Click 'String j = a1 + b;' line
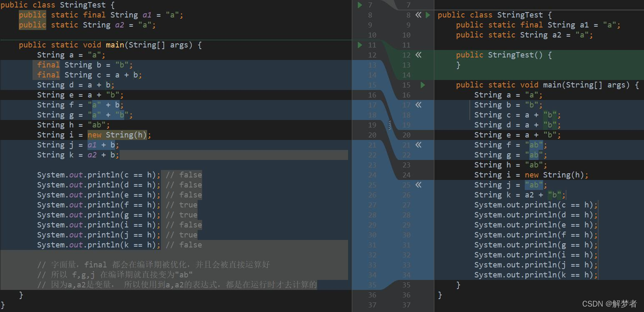 point(78,145)
